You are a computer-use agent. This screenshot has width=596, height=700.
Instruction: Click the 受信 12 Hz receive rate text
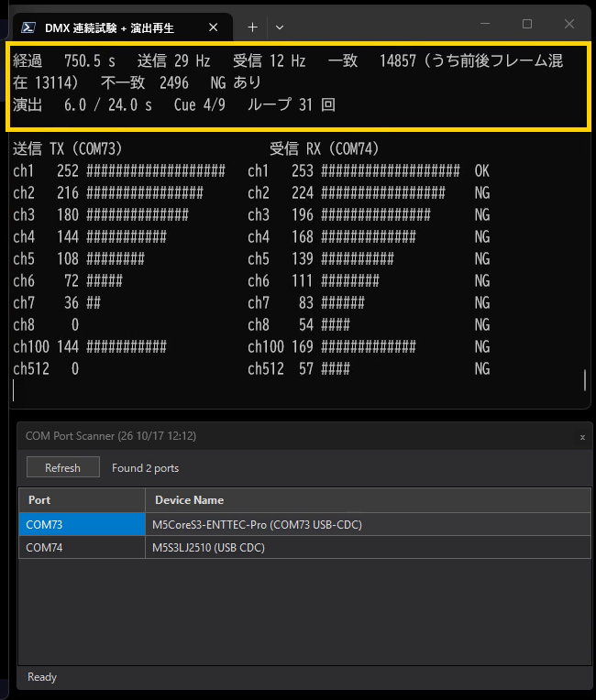point(269,60)
